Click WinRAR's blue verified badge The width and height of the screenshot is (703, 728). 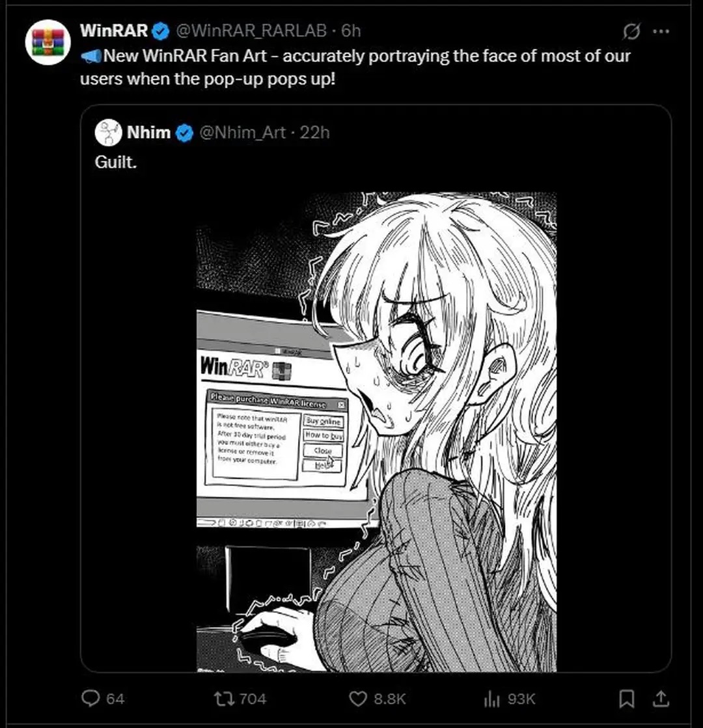161,31
